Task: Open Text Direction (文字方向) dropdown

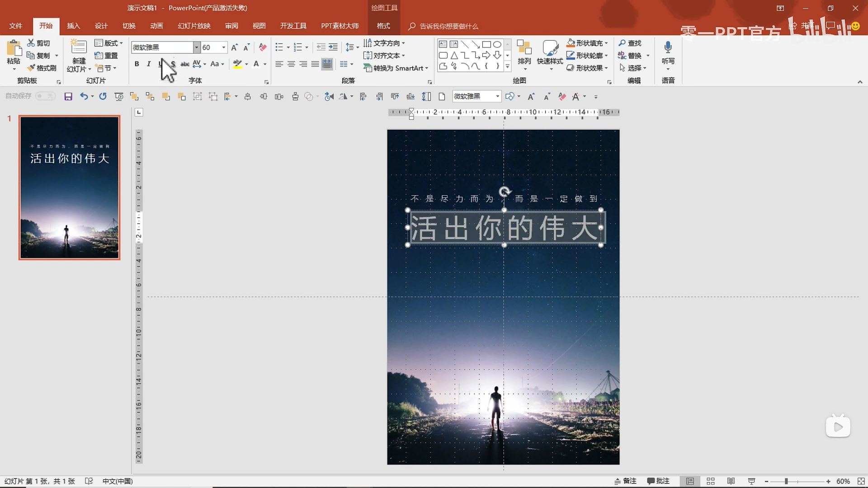Action: click(384, 43)
